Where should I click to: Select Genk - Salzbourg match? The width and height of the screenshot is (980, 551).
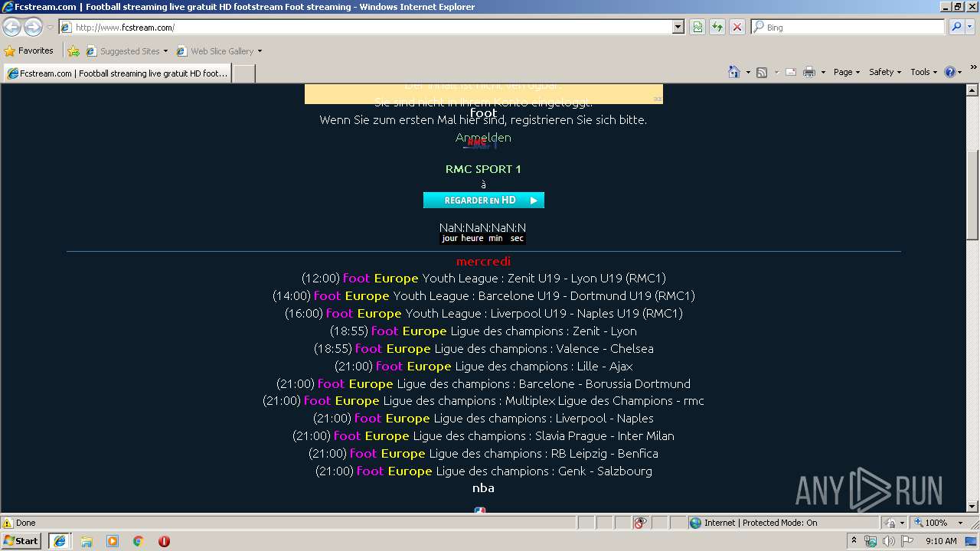point(484,471)
